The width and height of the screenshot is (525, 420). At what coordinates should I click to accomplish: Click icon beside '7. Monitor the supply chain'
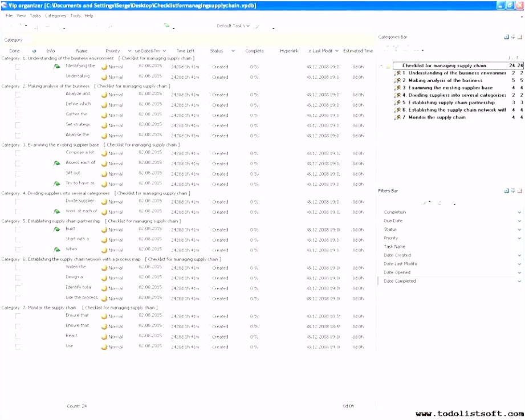click(x=397, y=117)
